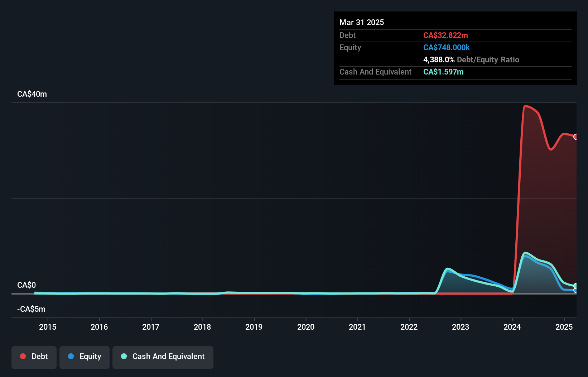The height and width of the screenshot is (377, 588).
Task: Click the blue Equity endpoint marker on chart
Action: (x=576, y=290)
